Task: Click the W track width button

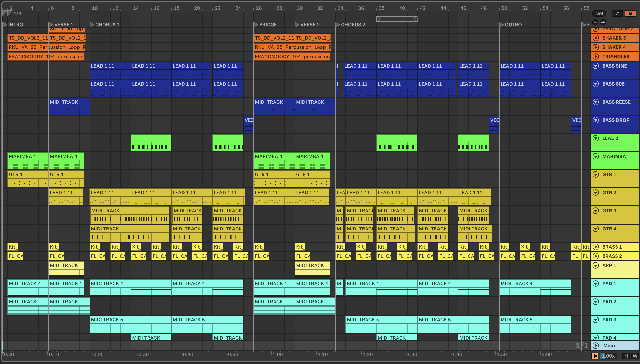Action: [x=635, y=356]
